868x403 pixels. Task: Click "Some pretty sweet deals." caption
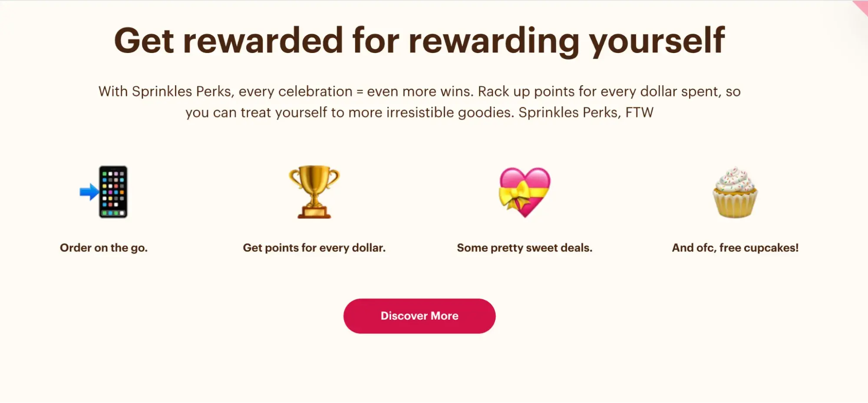point(525,248)
